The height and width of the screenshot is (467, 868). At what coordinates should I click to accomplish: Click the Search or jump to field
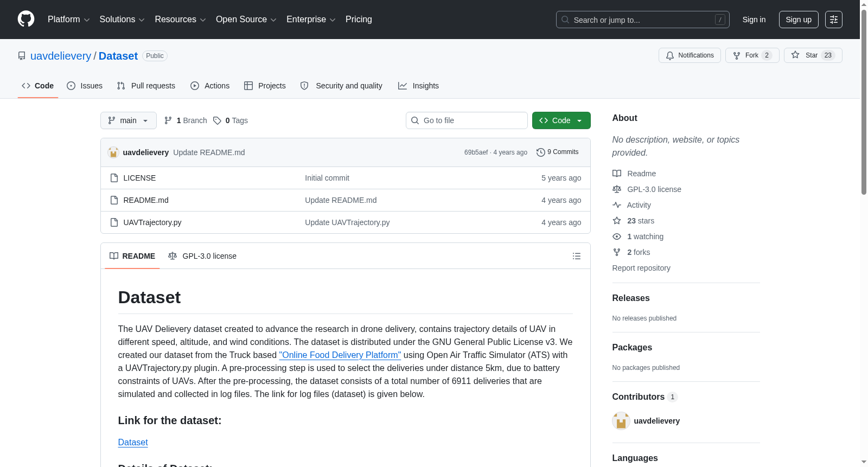tap(643, 20)
